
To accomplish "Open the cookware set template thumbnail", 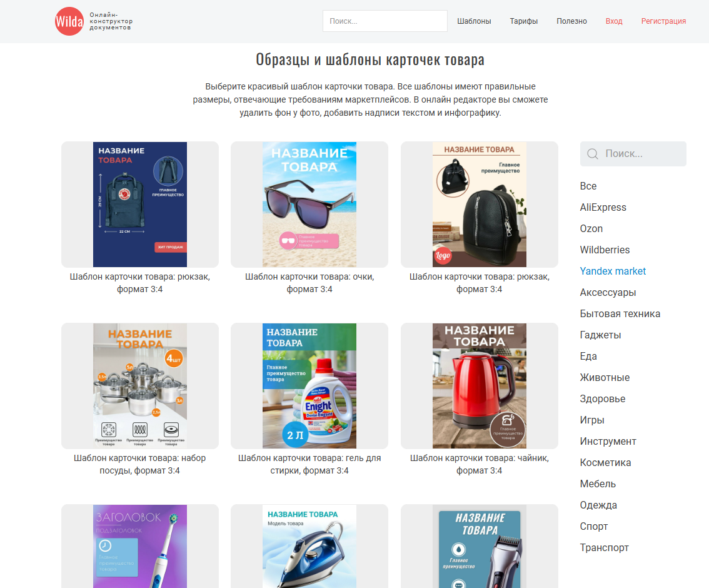I will tap(139, 386).
